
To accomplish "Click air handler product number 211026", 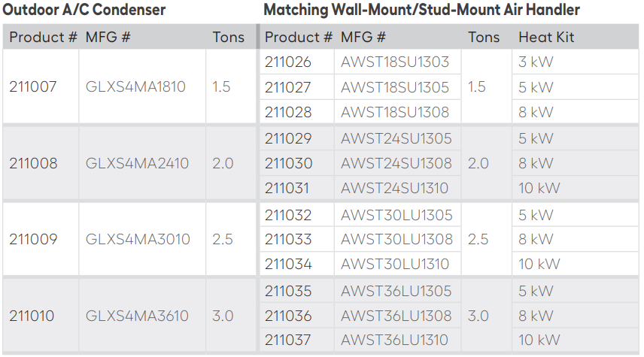I will coord(288,62).
